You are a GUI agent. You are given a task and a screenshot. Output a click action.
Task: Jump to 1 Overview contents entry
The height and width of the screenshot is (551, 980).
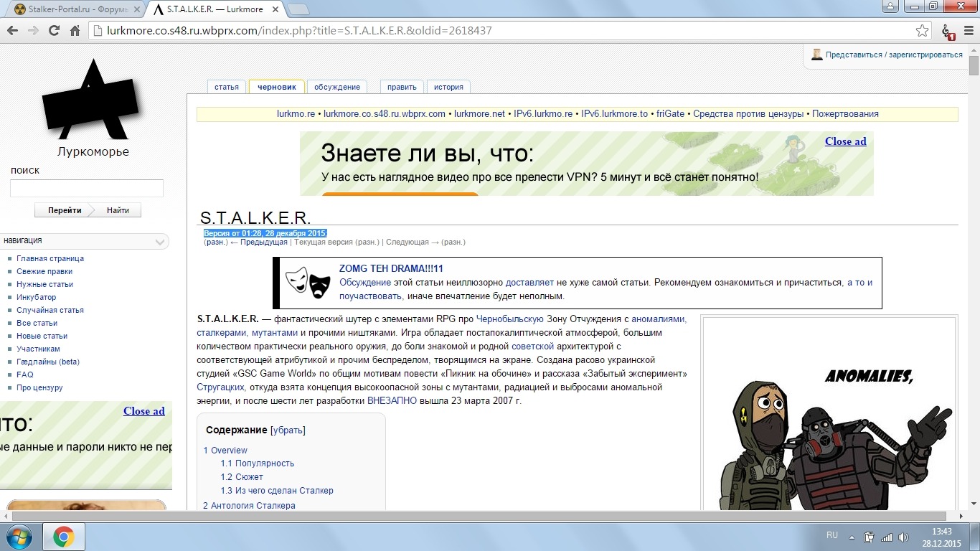pos(225,451)
